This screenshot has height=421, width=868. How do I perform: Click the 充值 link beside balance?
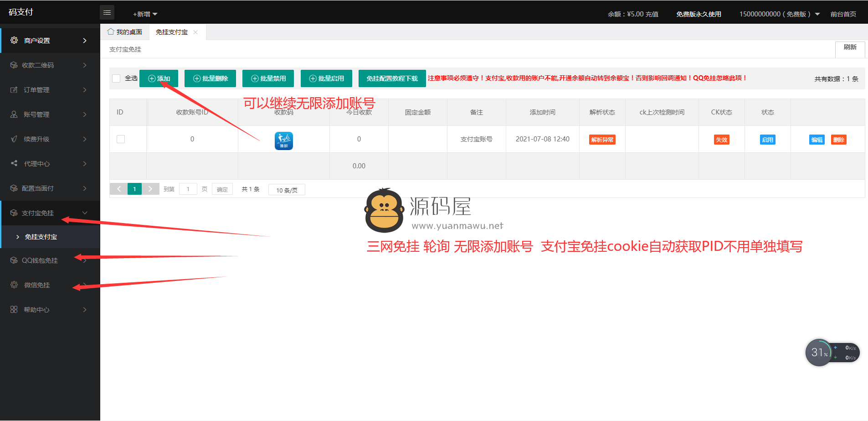coord(652,14)
